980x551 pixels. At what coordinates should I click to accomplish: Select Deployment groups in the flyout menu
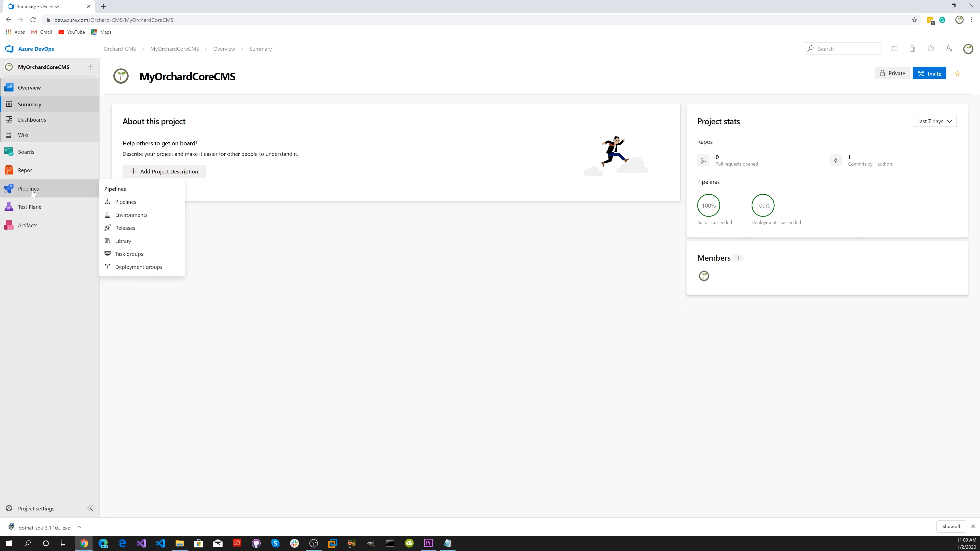142,267
